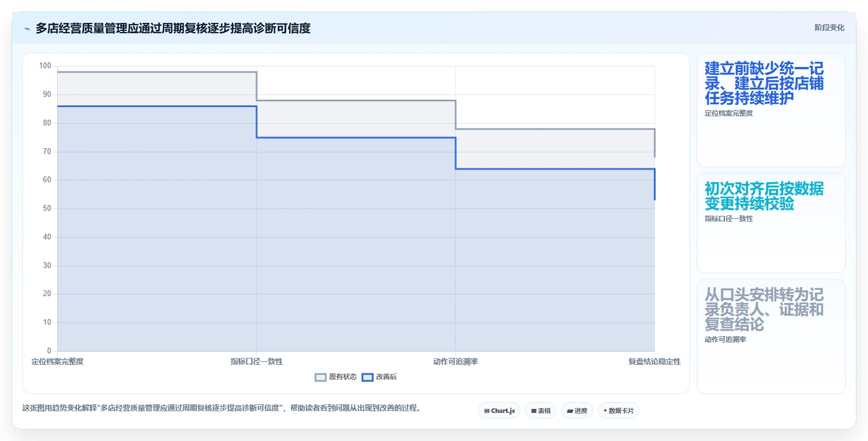The width and height of the screenshot is (868, 441).
Task: Click the card heading 建立前缺少统一记录、建立后按店铺任务持续维护
Action: [764, 84]
